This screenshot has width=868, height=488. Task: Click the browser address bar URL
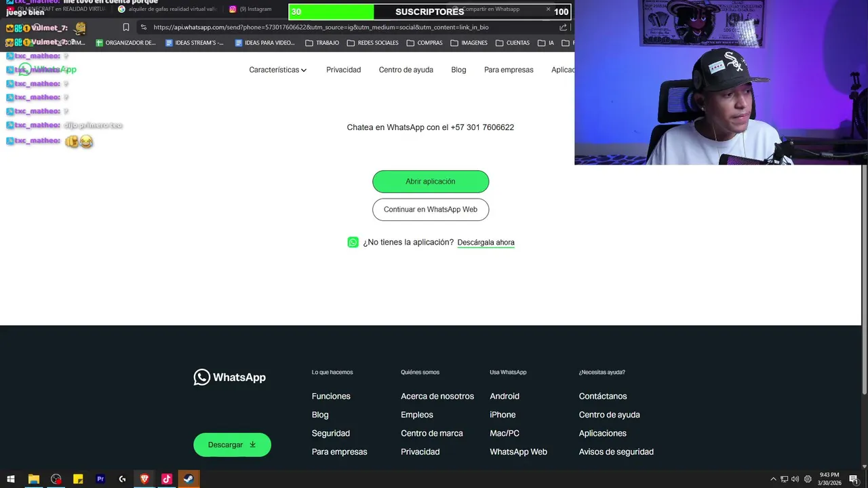pos(321,27)
